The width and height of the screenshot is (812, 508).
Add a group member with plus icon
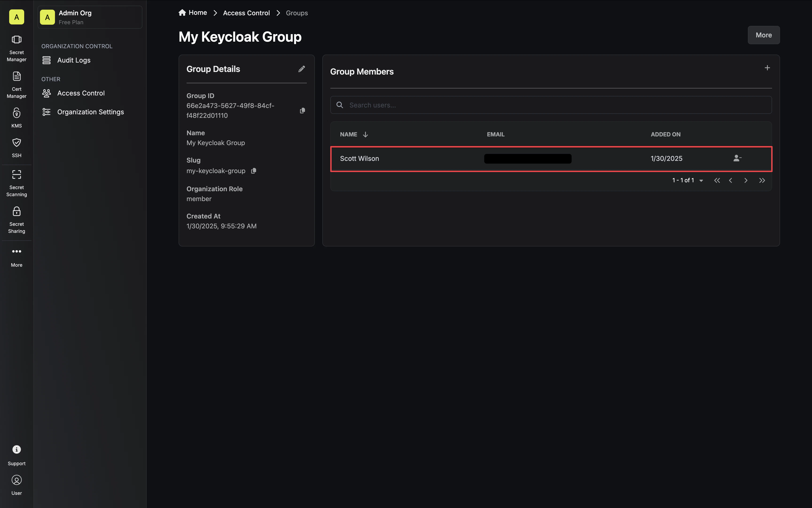pyautogui.click(x=767, y=68)
